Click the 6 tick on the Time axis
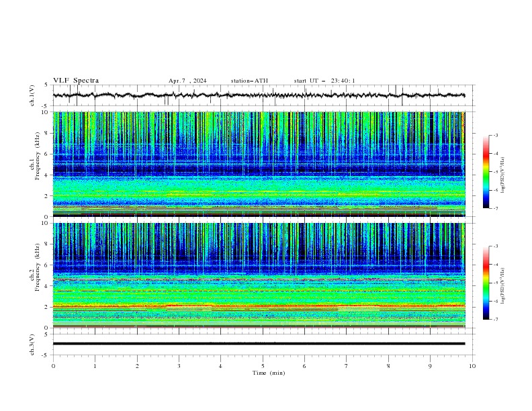 click(304, 366)
